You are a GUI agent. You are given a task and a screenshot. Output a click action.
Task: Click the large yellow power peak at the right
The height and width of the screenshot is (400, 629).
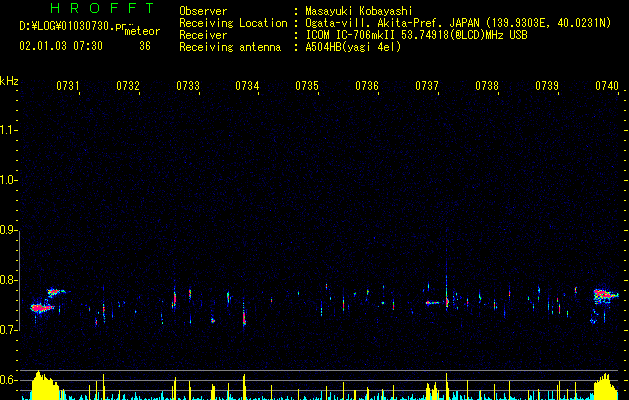606,387
